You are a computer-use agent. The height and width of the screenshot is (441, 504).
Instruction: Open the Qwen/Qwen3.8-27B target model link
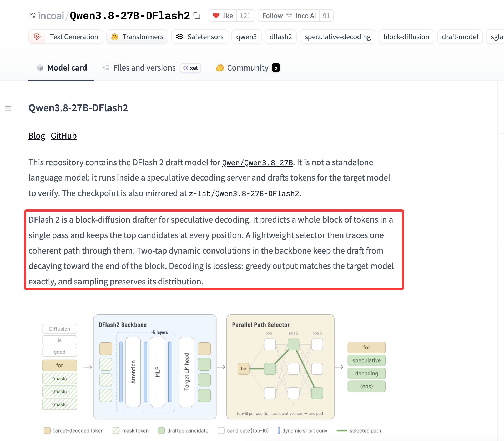point(258,163)
